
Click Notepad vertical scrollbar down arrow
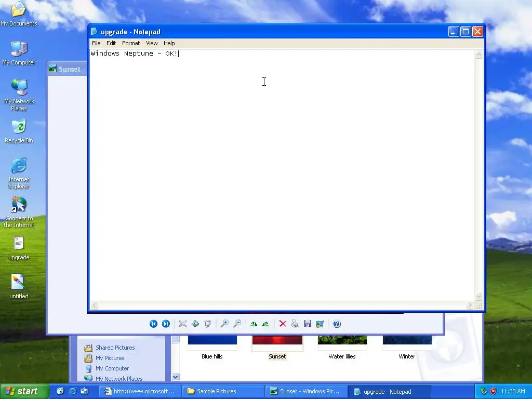click(478, 297)
